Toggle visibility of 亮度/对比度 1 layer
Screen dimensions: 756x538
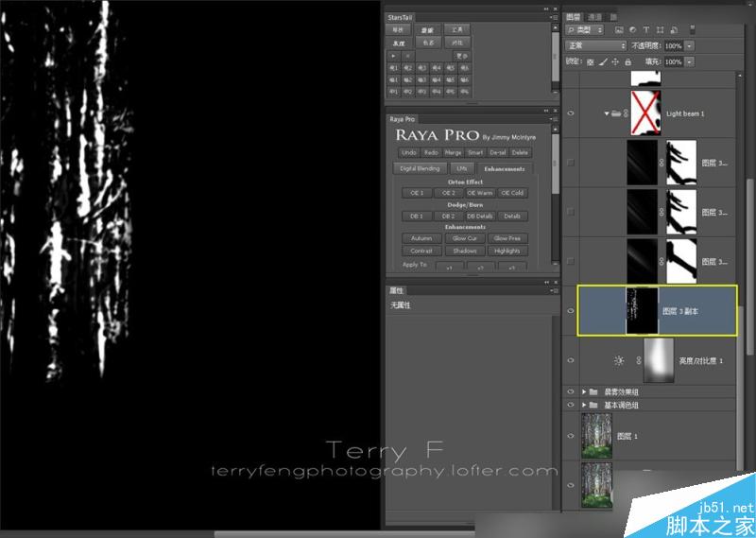click(x=571, y=360)
